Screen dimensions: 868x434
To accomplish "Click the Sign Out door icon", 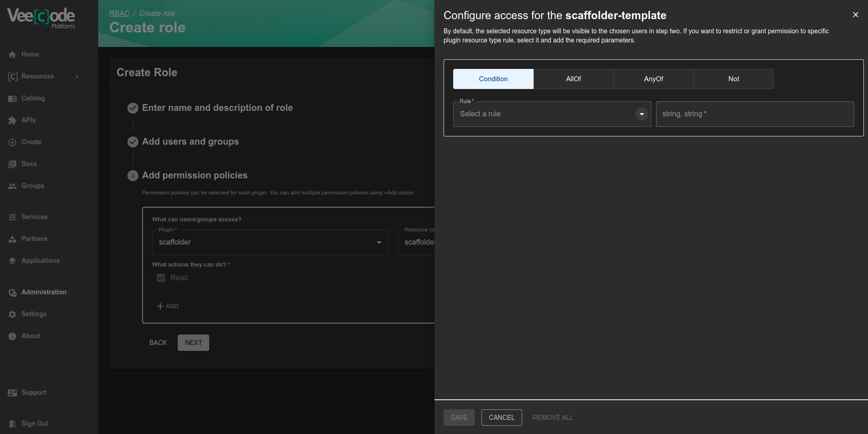I will pyautogui.click(x=12, y=424).
